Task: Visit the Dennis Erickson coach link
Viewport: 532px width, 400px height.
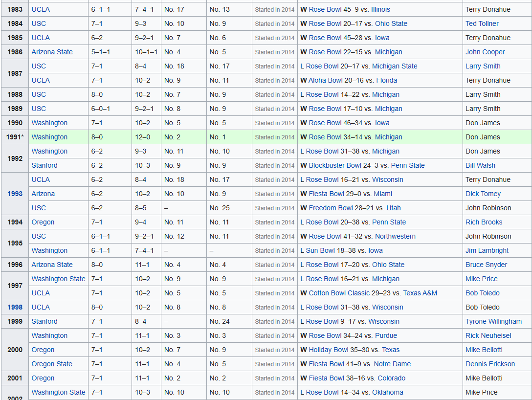Action: click(490, 365)
